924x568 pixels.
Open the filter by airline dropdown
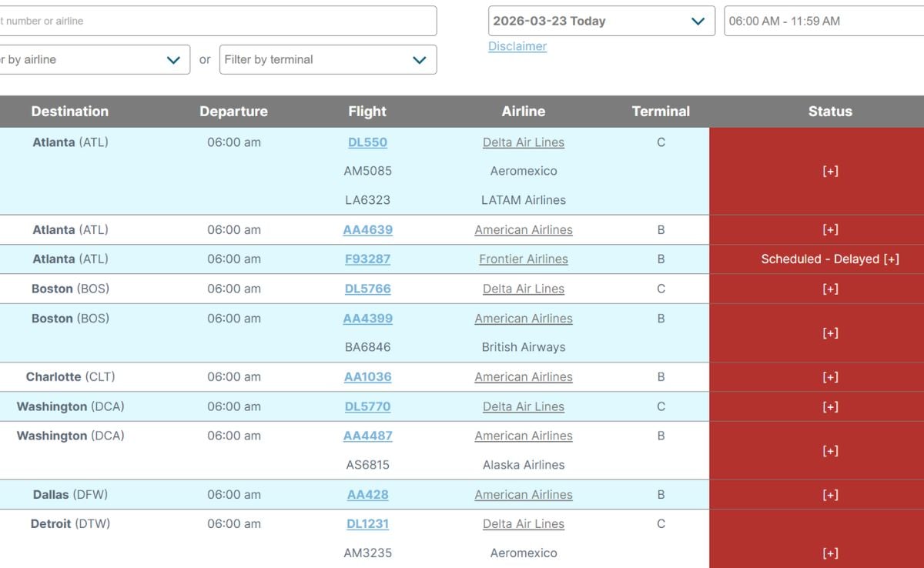pos(92,60)
